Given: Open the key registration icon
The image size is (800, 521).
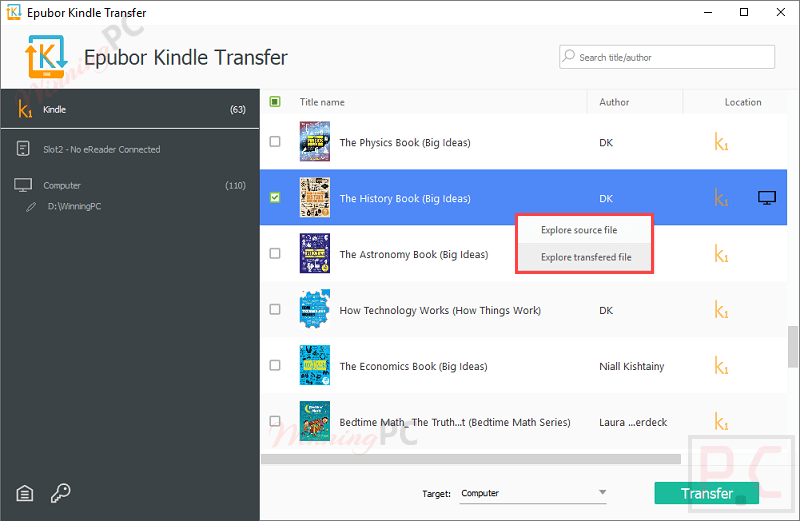Looking at the screenshot, I should click(x=60, y=493).
